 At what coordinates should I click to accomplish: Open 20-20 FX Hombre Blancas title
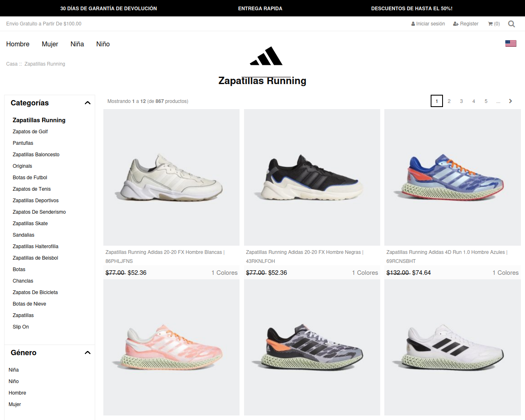pos(165,256)
